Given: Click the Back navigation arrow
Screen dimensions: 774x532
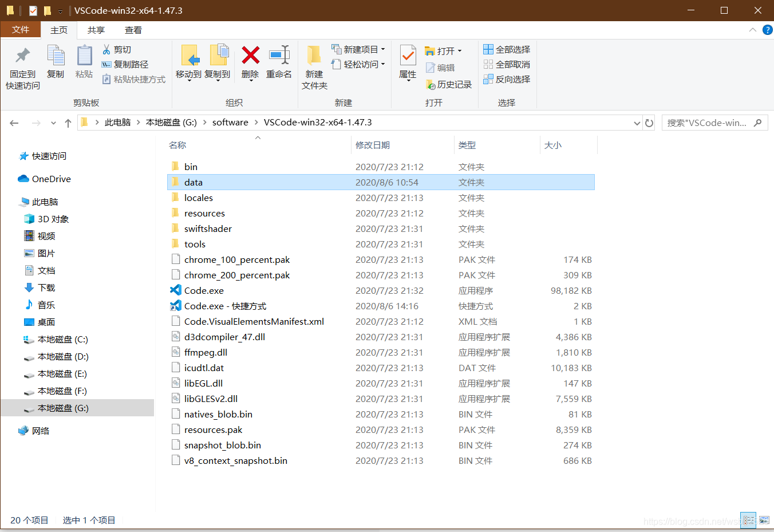Looking at the screenshot, I should click(x=14, y=123).
